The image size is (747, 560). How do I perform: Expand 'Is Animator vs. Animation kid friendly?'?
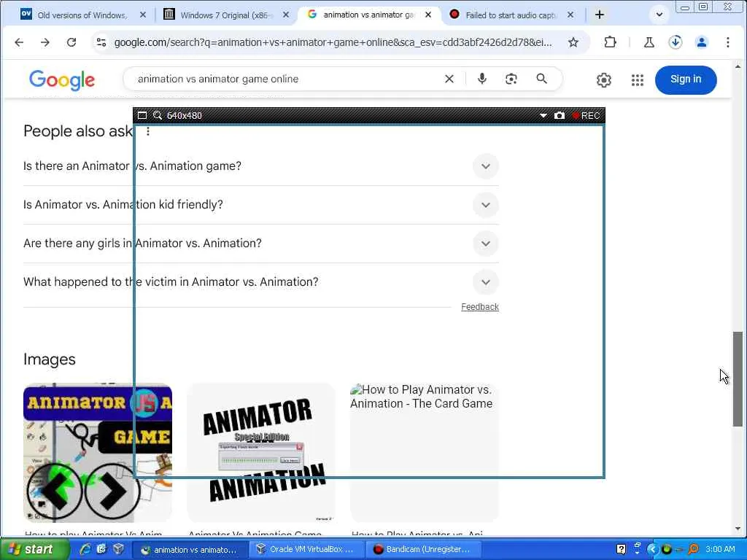(261, 205)
